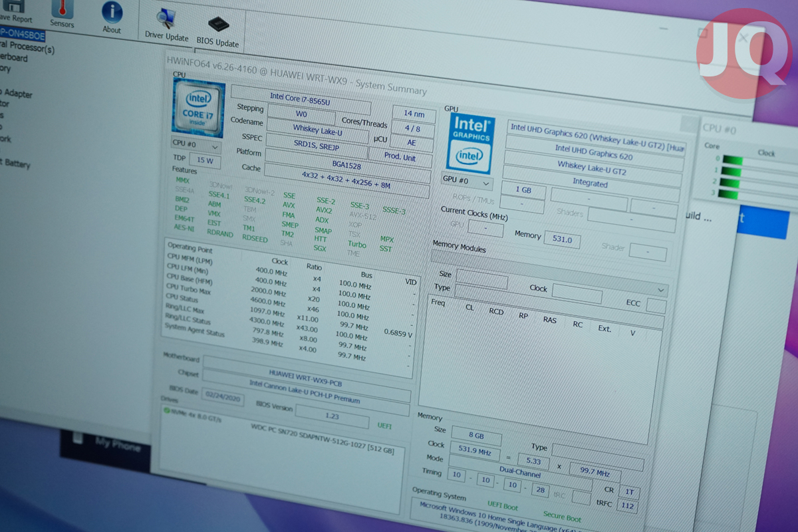The image size is (798, 532).
Task: Click the Save Report floppy disk icon
Action: pyautogui.click(x=15, y=5)
